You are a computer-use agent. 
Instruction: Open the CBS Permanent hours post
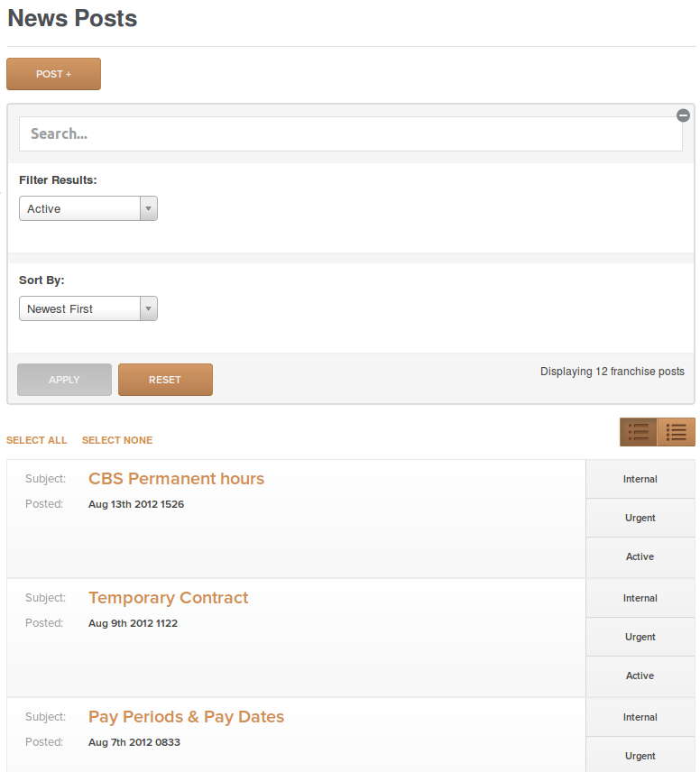pos(177,479)
